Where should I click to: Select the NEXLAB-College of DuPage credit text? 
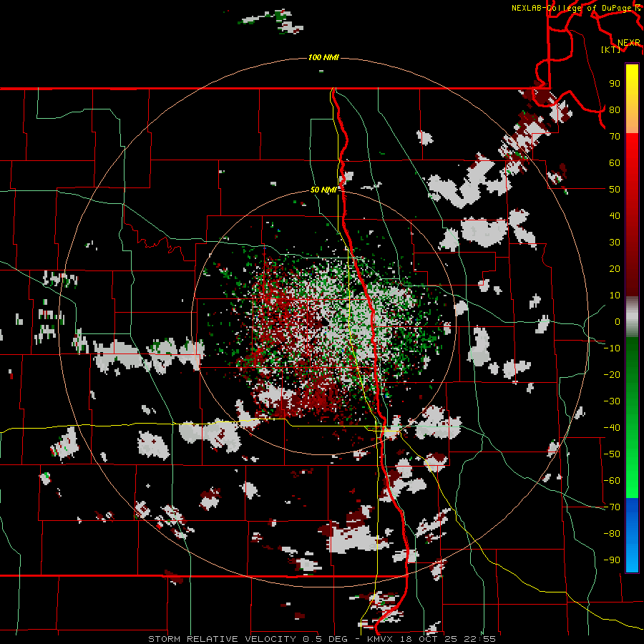[572, 8]
